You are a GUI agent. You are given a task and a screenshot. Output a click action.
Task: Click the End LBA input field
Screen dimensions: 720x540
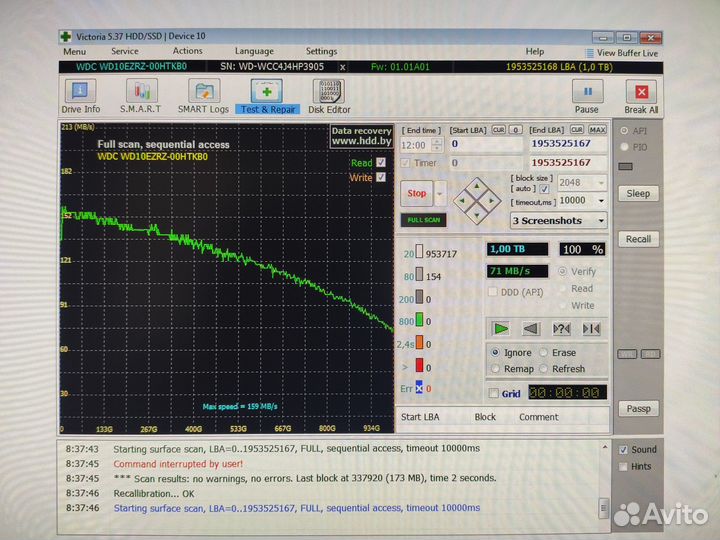(x=567, y=144)
